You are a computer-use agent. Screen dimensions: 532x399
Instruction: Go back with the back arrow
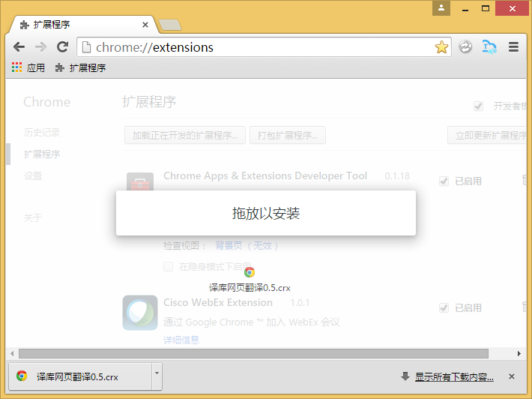coord(19,46)
